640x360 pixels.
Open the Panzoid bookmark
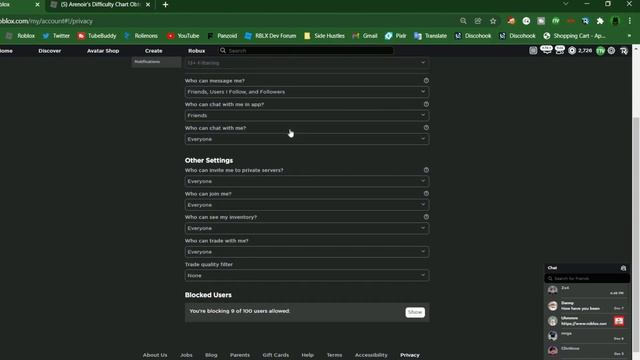coord(222,36)
